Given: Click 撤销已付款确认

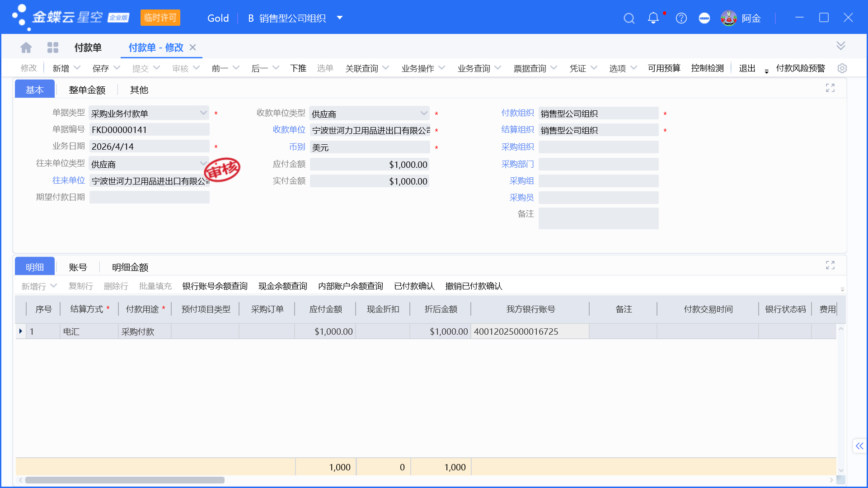Looking at the screenshot, I should pyautogui.click(x=474, y=286).
